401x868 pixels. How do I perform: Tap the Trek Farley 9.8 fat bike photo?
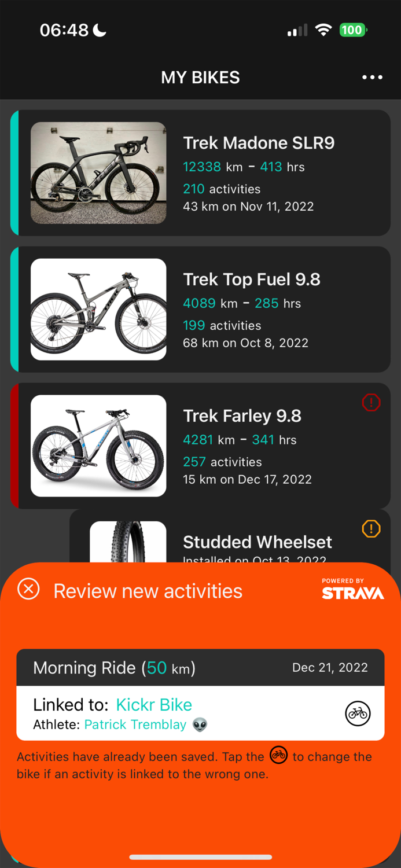98,446
